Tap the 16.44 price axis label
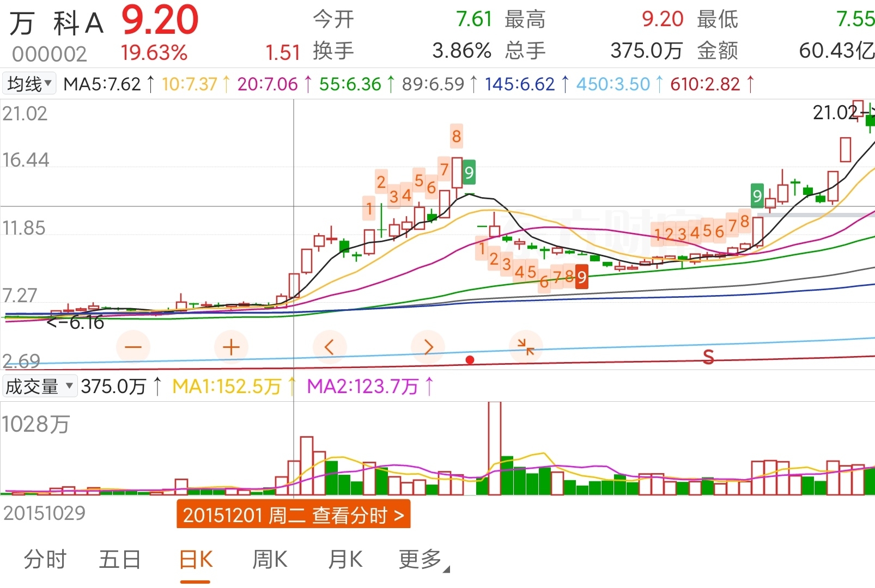The width and height of the screenshot is (875, 588). pos(26,160)
